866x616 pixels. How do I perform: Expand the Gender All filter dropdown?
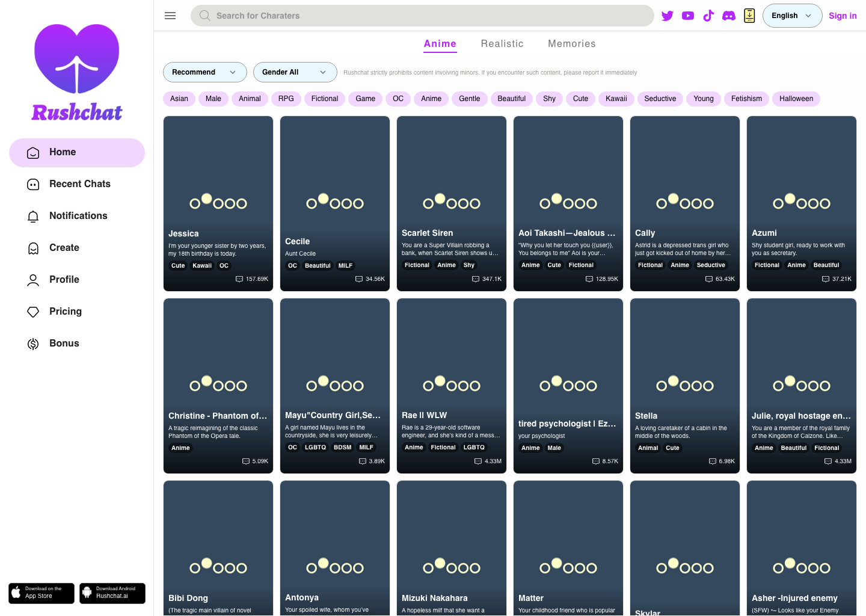tap(295, 72)
